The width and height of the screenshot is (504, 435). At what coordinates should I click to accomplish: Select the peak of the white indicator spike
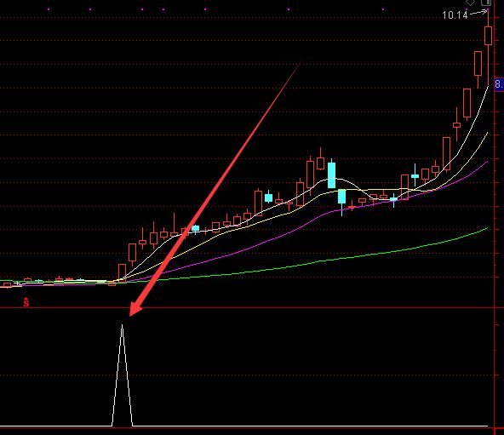click(x=122, y=326)
